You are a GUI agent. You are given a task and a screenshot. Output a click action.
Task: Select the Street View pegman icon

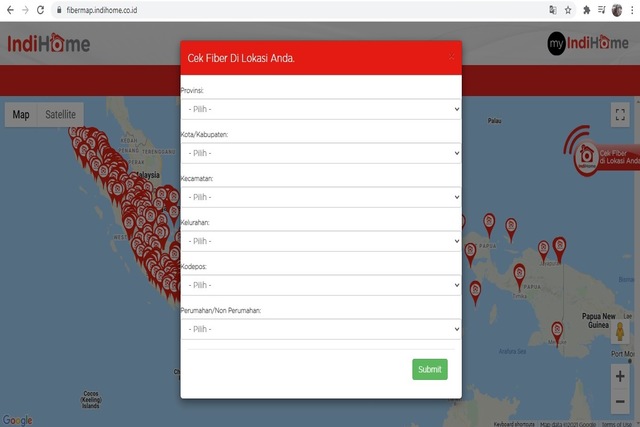[x=620, y=331]
